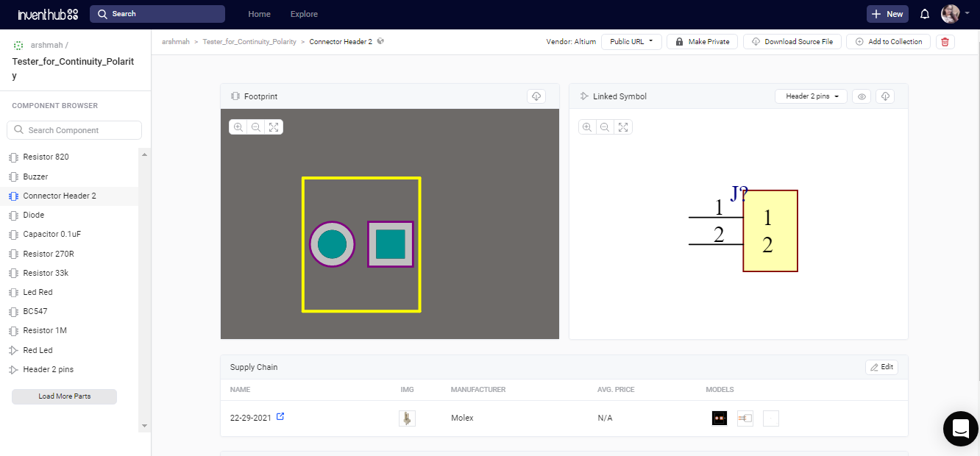Download the linked symbol file

885,96
